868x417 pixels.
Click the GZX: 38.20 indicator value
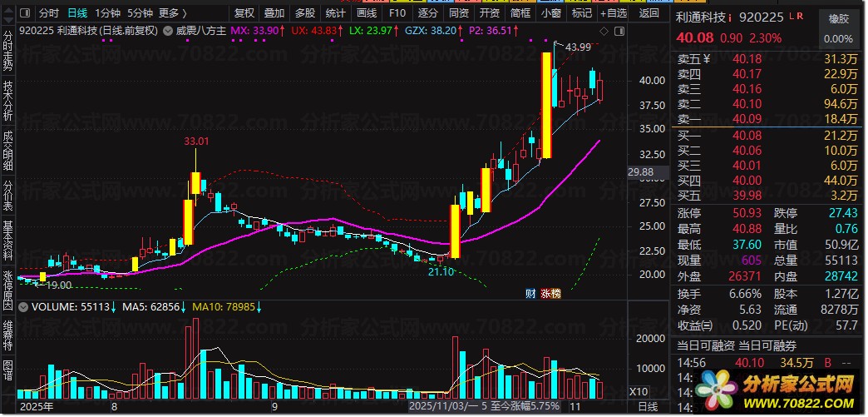pos(434,31)
